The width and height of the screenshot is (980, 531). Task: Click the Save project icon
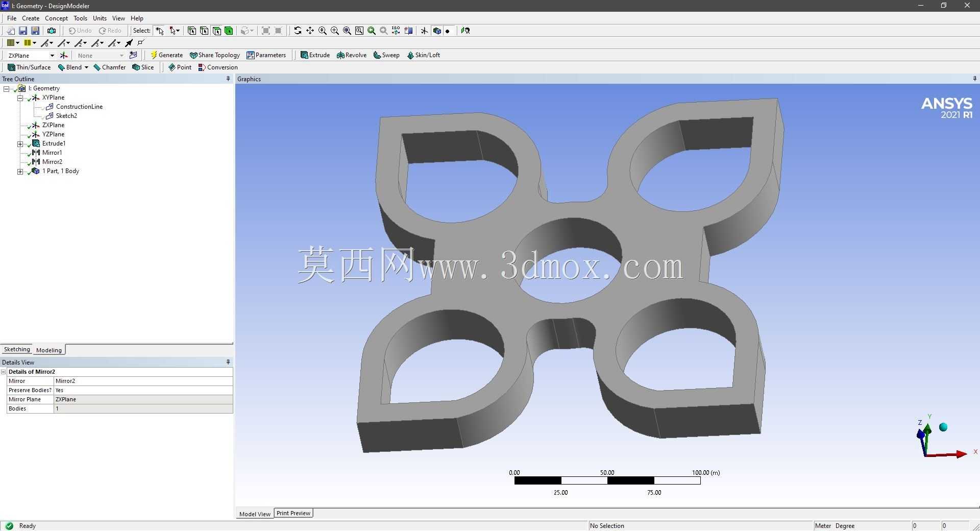pyautogui.click(x=23, y=31)
